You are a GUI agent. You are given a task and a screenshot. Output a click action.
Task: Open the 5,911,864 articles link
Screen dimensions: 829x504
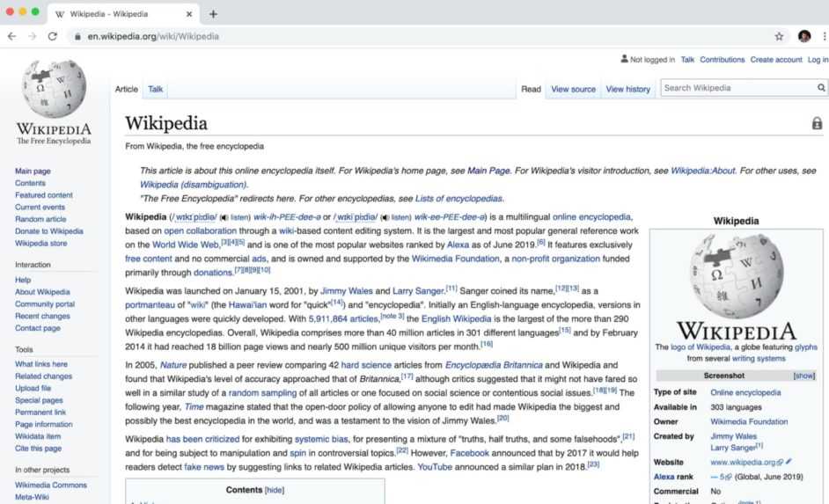pyautogui.click(x=343, y=319)
